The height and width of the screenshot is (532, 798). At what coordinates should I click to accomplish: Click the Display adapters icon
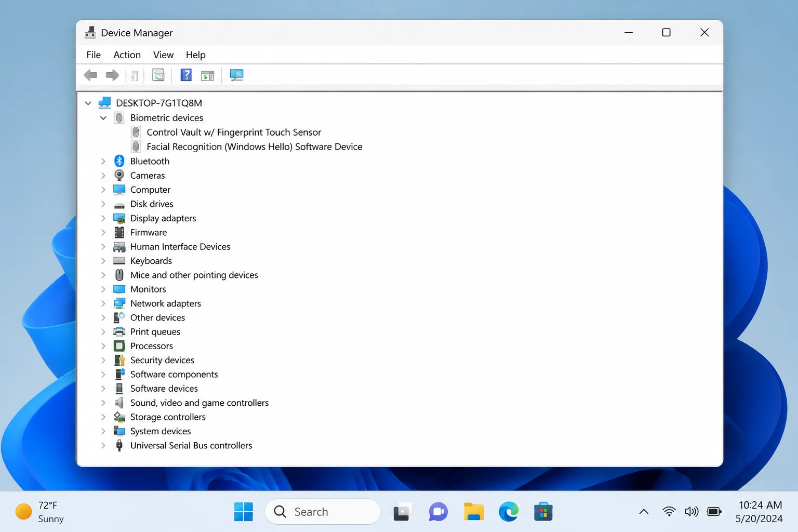[x=119, y=218]
